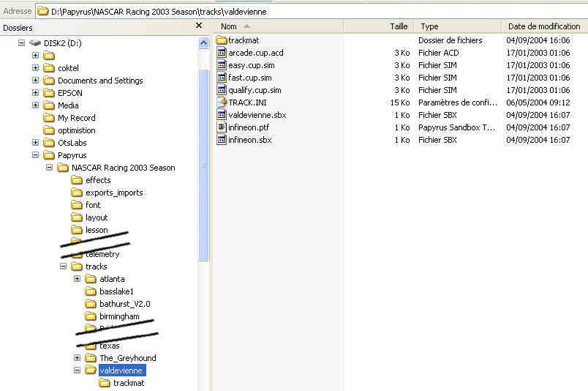Select the highlighted valdevienne folder label

coord(122,370)
